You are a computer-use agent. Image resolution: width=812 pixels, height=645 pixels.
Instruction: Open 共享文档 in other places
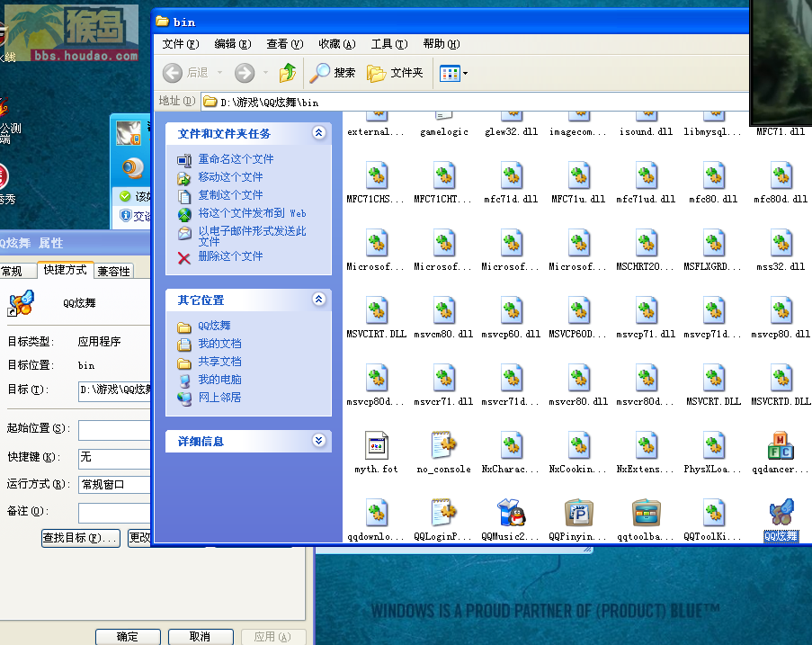219,362
